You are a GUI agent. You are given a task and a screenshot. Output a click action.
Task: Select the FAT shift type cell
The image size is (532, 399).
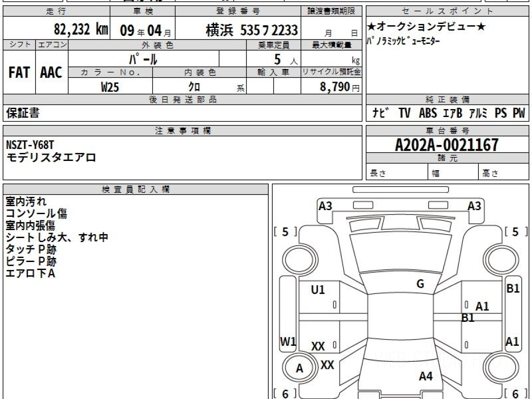pyautogui.click(x=19, y=73)
